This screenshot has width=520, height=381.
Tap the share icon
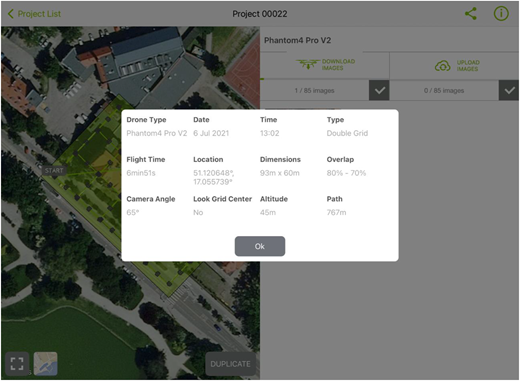471,14
